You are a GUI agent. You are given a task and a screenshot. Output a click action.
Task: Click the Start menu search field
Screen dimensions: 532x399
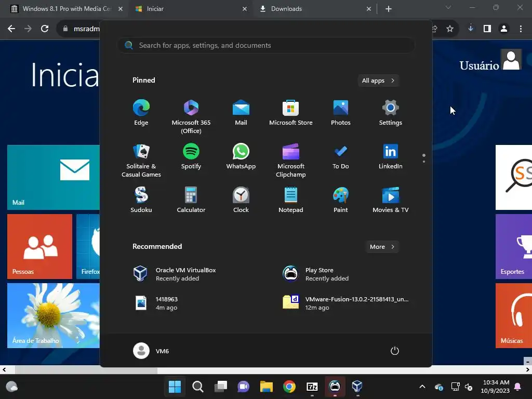(266, 46)
